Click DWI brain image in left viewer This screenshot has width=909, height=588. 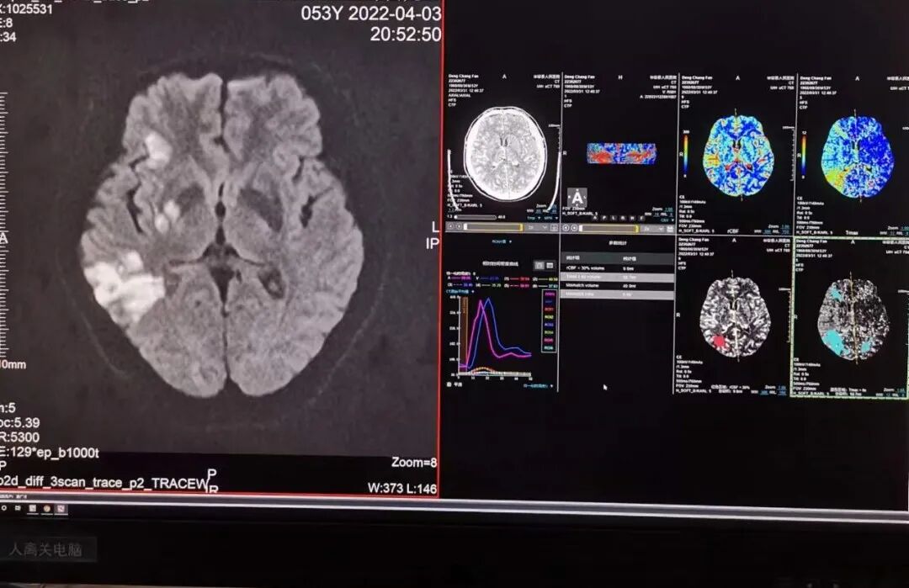(x=222, y=236)
